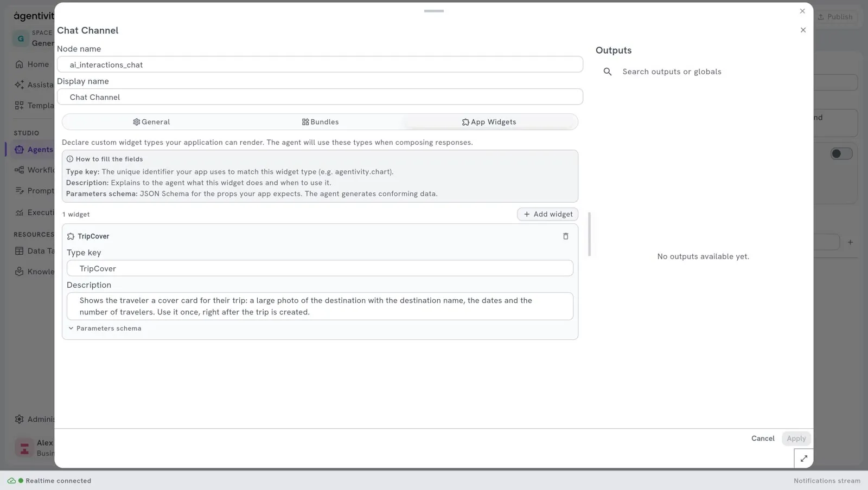The height and width of the screenshot is (490, 868).
Task: Switch to the General tab
Action: click(151, 122)
